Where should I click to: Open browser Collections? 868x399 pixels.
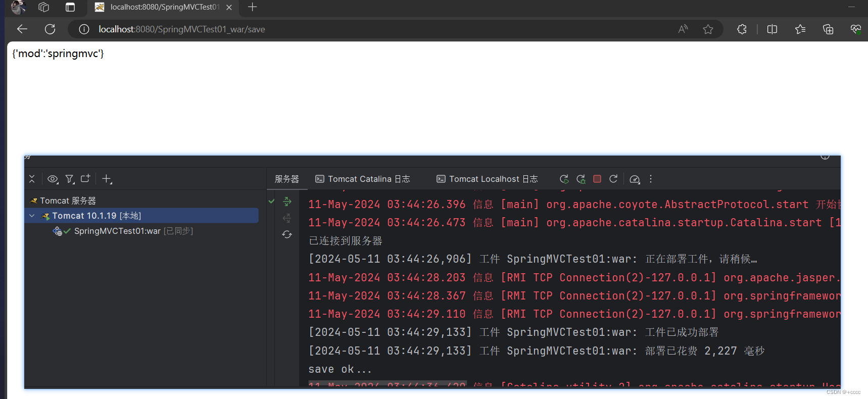click(828, 29)
